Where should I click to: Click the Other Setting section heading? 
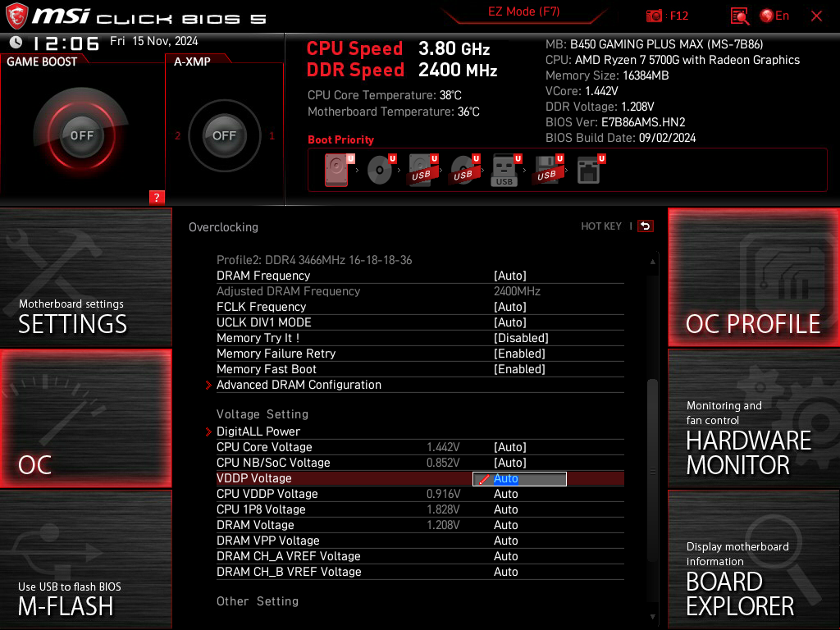pos(257,601)
